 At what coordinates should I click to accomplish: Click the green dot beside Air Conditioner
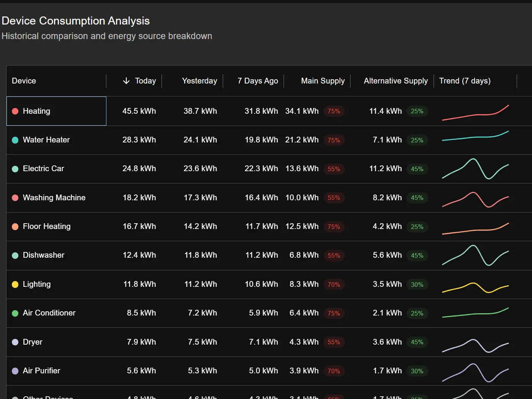[x=15, y=313]
